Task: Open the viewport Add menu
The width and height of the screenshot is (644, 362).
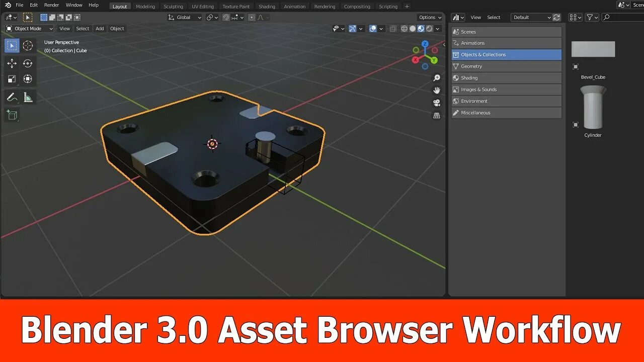Action: [100, 29]
